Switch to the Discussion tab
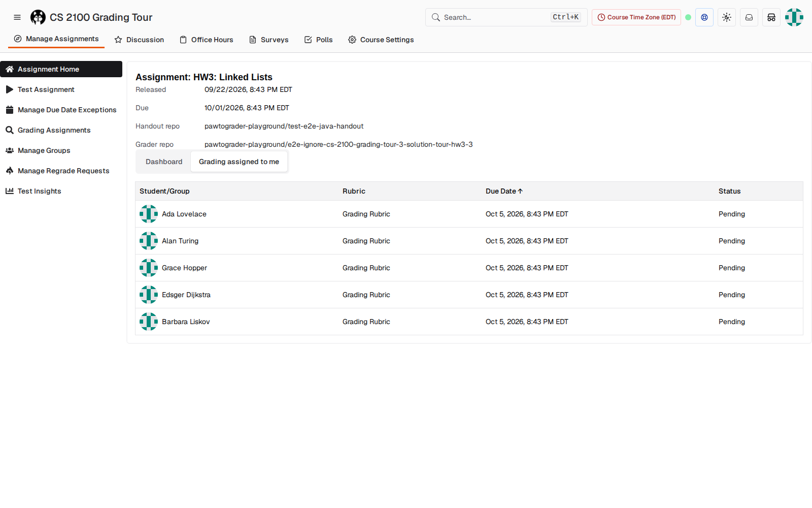This screenshot has width=812, height=508. (x=139, y=40)
